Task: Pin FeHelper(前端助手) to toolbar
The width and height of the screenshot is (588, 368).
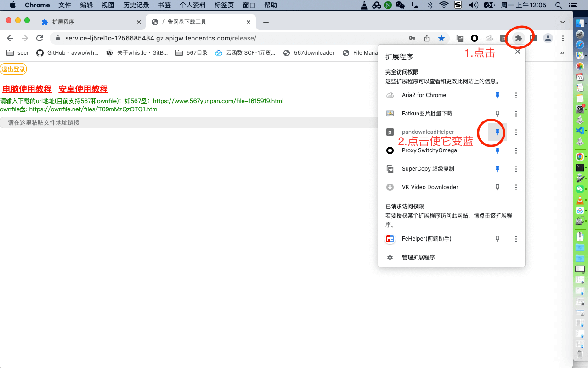Action: [497, 239]
